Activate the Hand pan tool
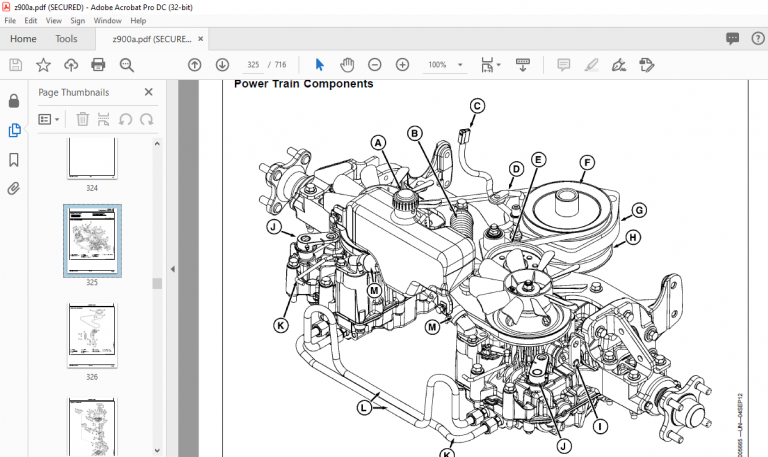 coord(347,65)
